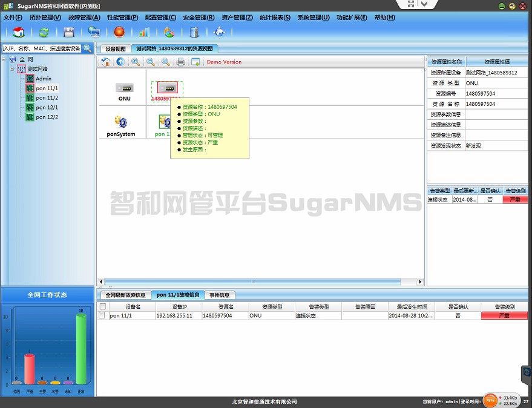Open the 统计报表(S) menu
Image resolution: width=532 pixels, height=408 pixels.
tap(275, 18)
